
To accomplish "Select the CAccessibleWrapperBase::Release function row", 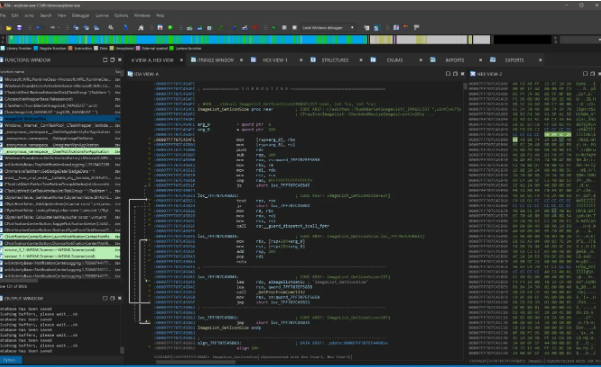I will [x=60, y=99].
